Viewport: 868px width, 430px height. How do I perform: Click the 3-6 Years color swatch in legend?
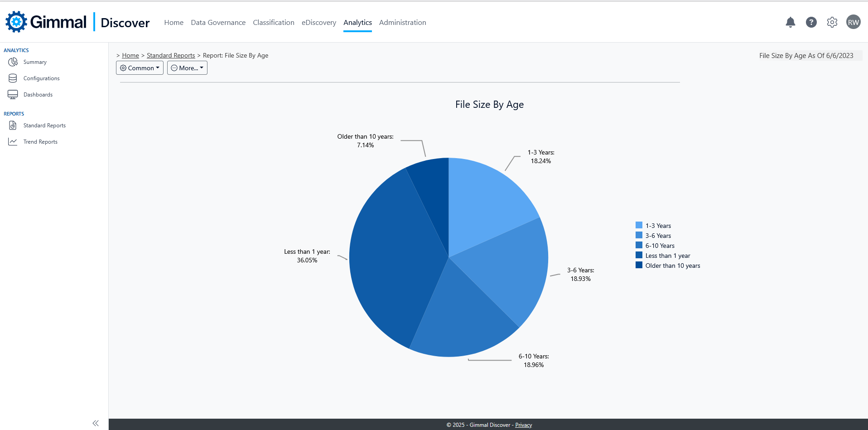tap(639, 235)
